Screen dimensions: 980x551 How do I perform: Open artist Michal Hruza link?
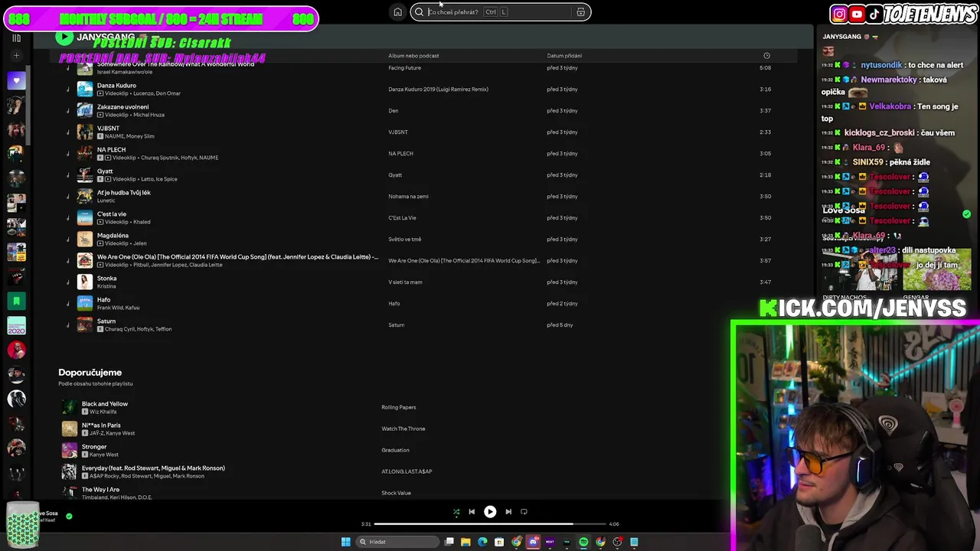coord(149,115)
